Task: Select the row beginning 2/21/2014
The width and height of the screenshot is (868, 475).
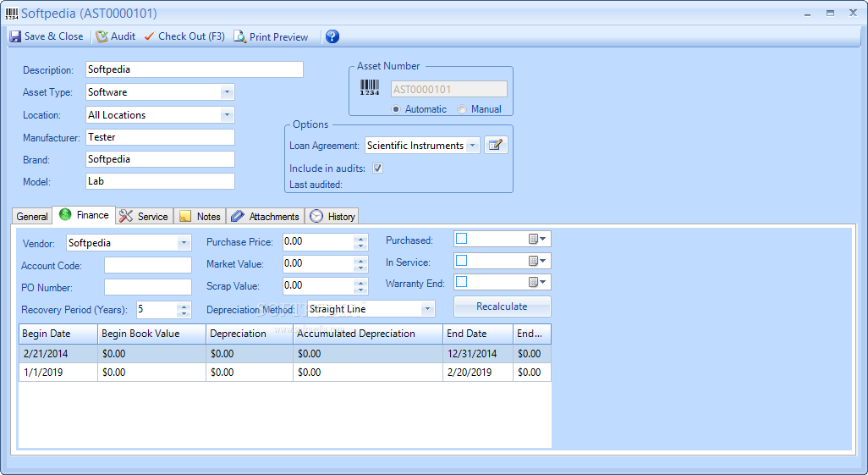Action: tap(285, 354)
